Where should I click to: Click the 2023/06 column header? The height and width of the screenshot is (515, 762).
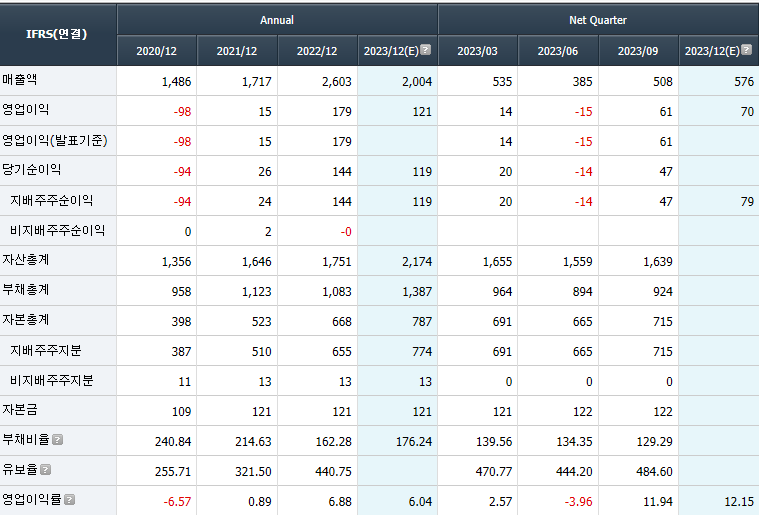(x=557, y=51)
